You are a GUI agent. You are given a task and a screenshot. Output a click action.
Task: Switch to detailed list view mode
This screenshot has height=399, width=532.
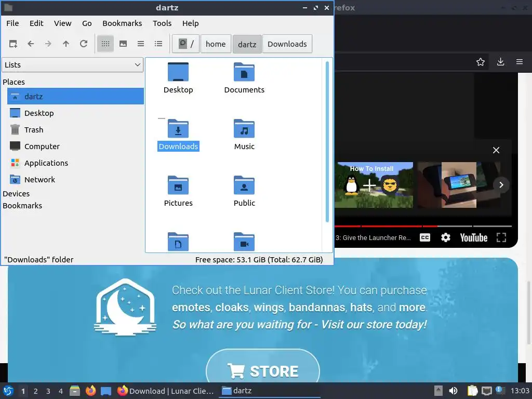pyautogui.click(x=158, y=44)
